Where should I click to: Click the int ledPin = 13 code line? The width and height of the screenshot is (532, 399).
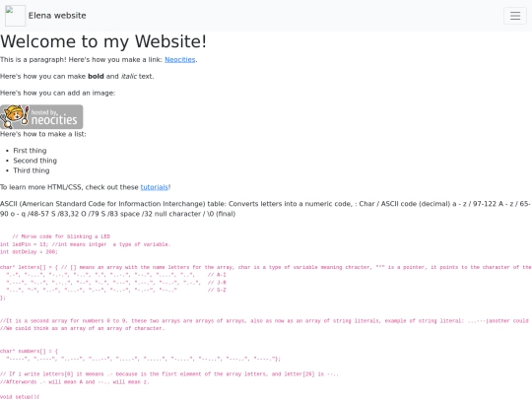pyautogui.click(x=86, y=244)
